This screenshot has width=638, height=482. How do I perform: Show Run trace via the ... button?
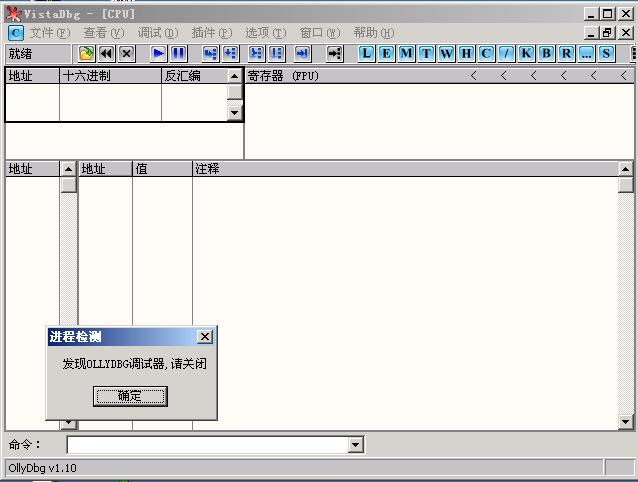click(586, 53)
